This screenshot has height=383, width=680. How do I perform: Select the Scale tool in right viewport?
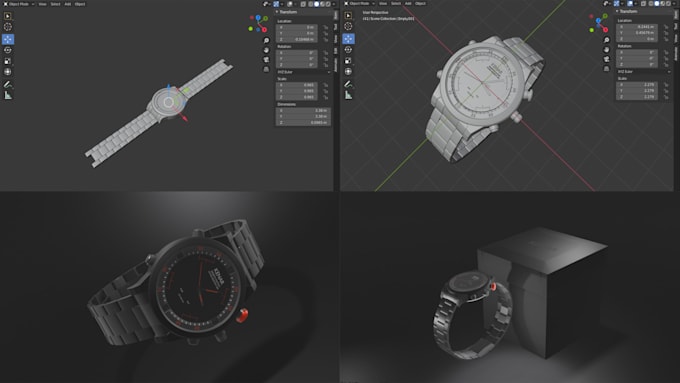point(348,61)
